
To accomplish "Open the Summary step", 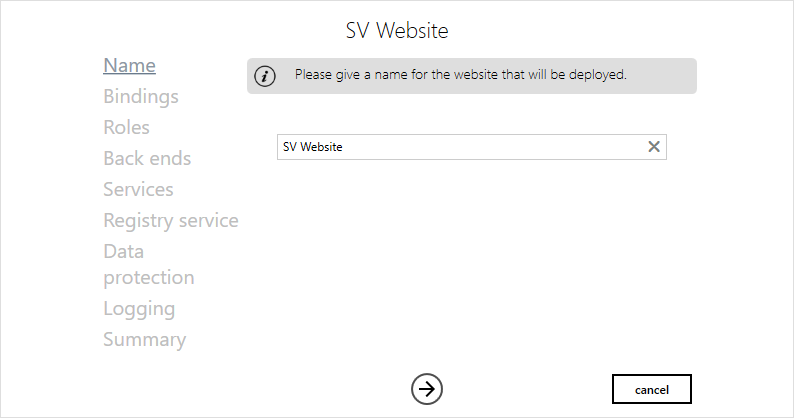I will point(144,340).
